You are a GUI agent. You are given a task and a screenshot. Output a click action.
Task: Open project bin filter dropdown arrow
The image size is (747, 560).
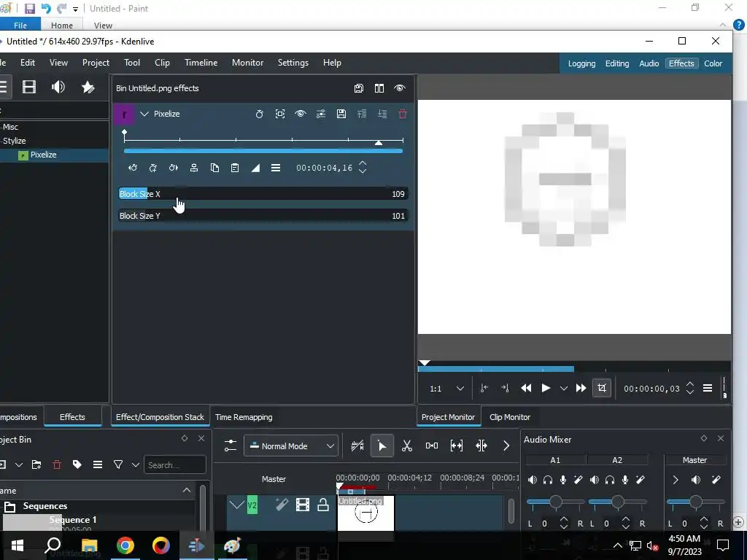coord(135,464)
